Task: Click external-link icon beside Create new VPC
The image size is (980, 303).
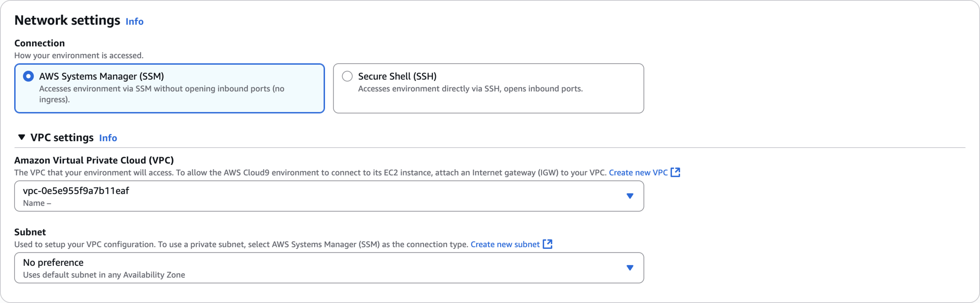Action: coord(675,172)
